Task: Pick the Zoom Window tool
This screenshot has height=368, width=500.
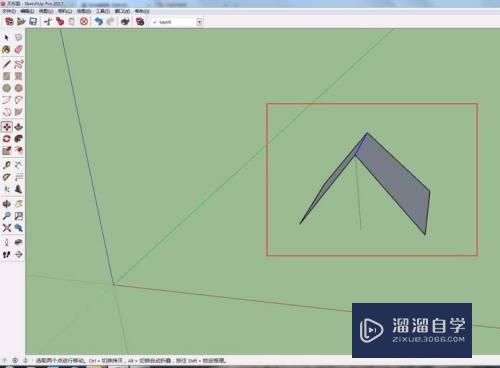Action: coord(18,216)
